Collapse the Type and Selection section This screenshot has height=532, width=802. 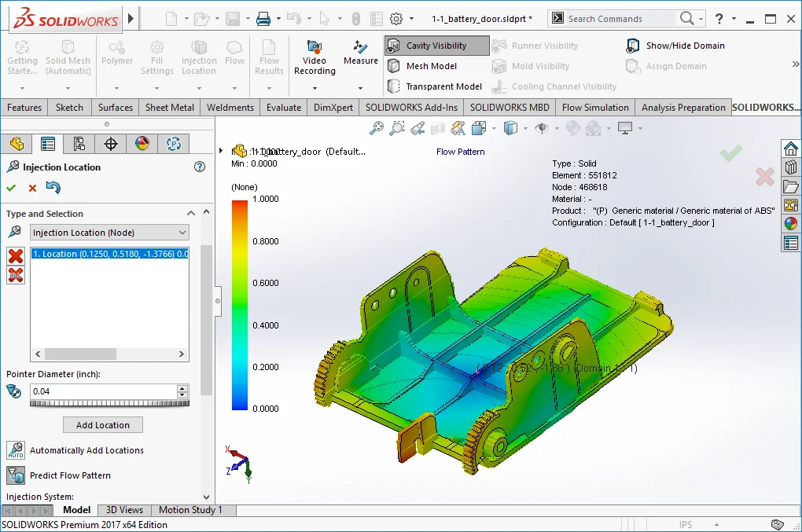190,214
